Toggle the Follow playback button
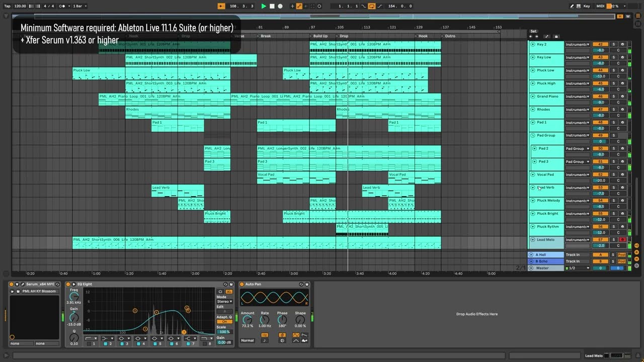The image size is (644, 362). click(x=221, y=6)
